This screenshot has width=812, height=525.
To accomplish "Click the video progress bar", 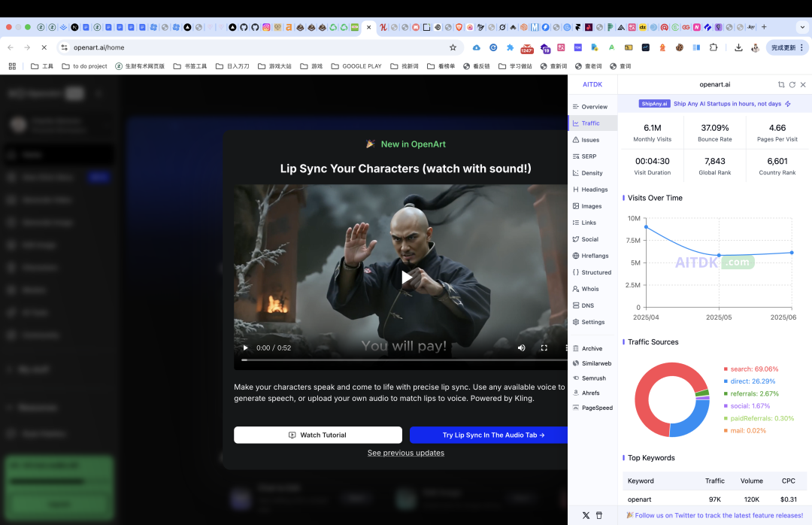I will (404, 360).
